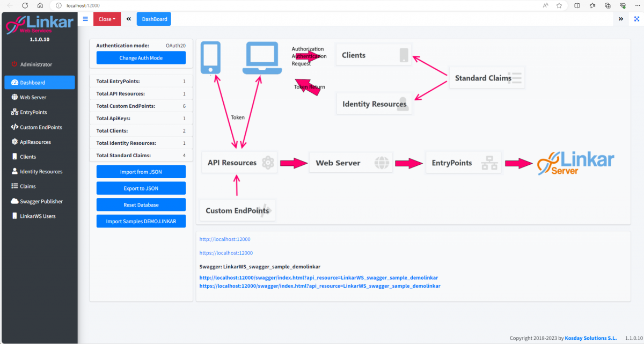Expand hidden tabs with the right chevrons
This screenshot has width=644, height=344.
click(x=621, y=18)
